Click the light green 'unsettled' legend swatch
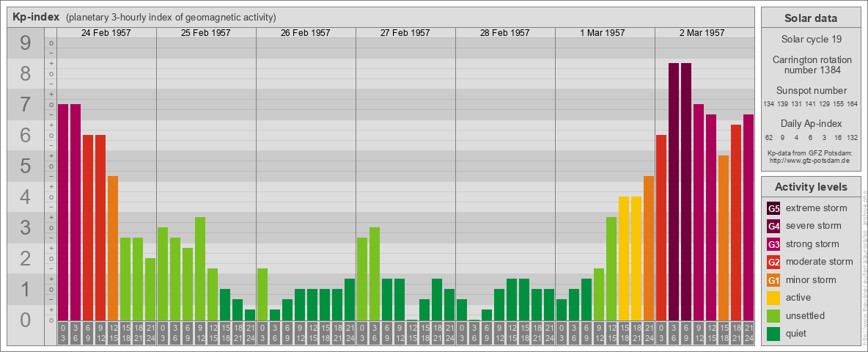This screenshot has height=352, width=868. tap(773, 315)
